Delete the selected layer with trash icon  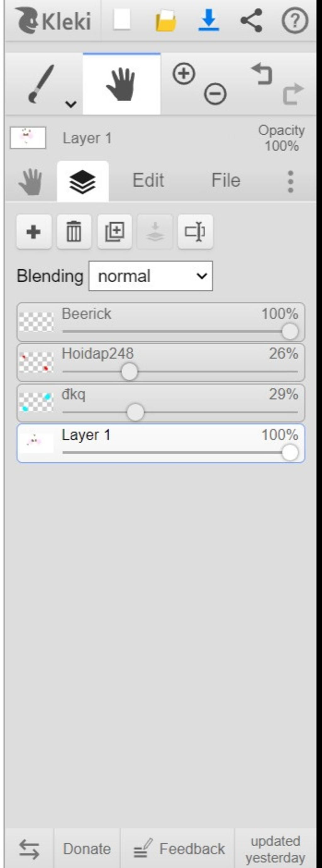pyautogui.click(x=74, y=232)
